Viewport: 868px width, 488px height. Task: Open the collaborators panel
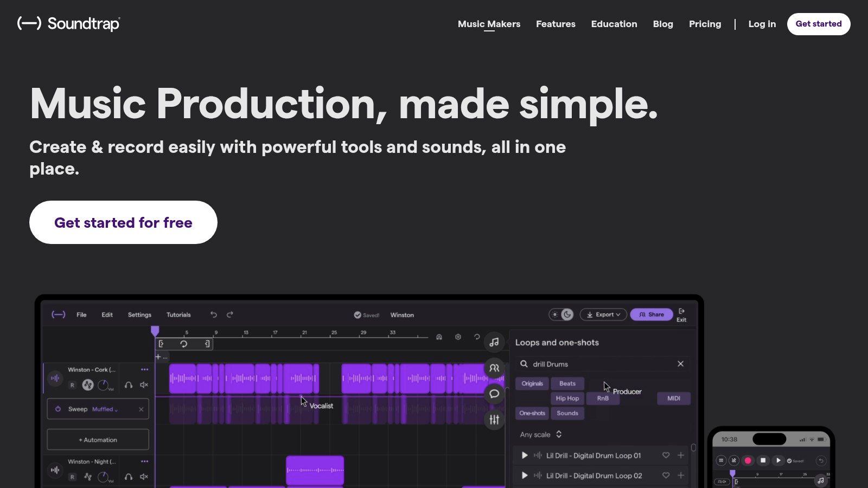pos(494,368)
